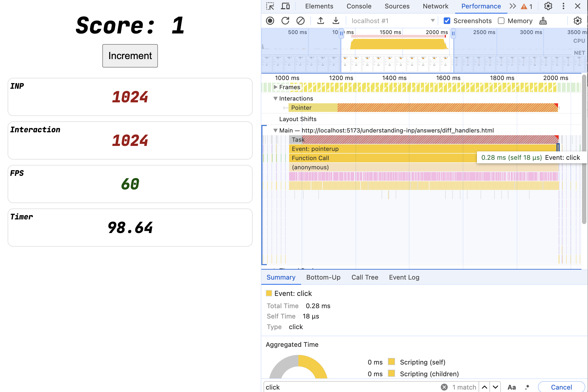This screenshot has width=588, height=392.
Task: Select the Bottom-Up tab
Action: (x=324, y=277)
